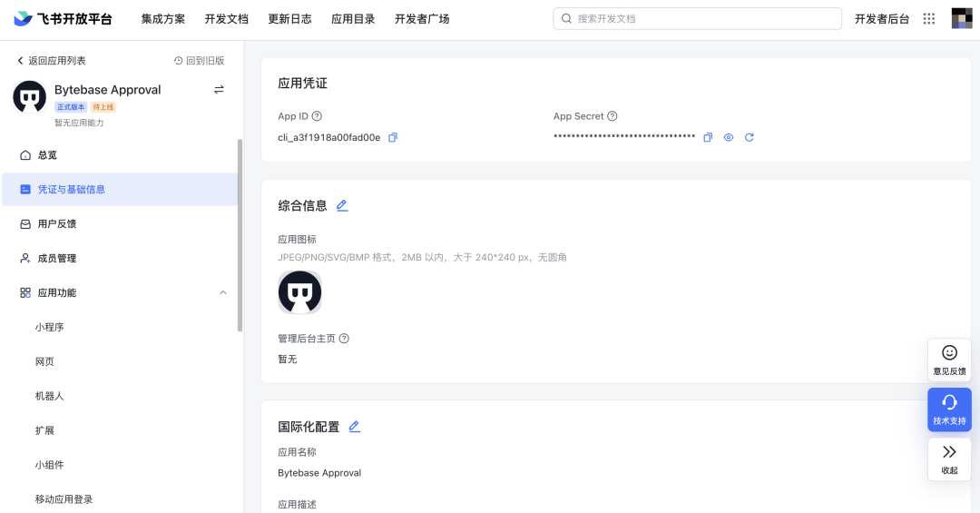Screen dimensions: 980x513
Task: Click the envelope icon beside 用户反馈
Action: pos(25,224)
